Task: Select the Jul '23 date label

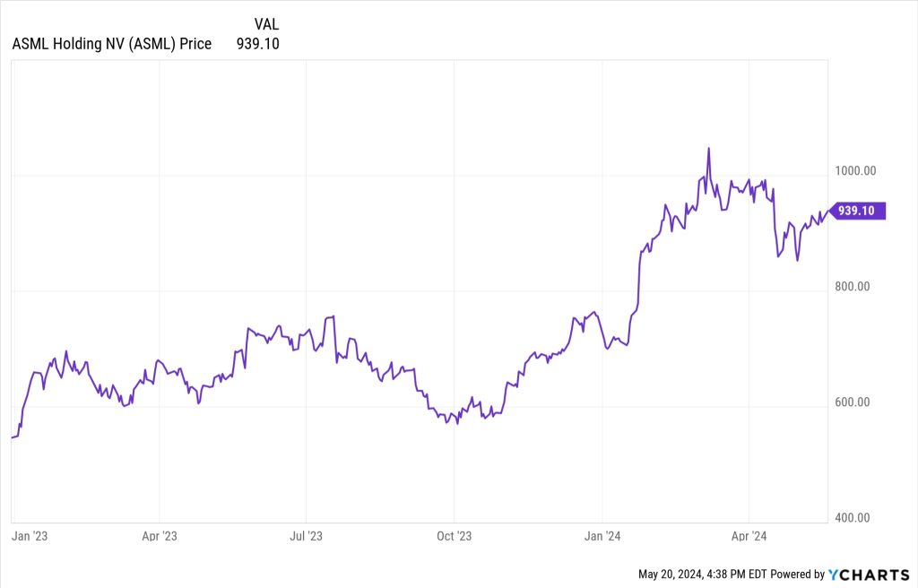Action: [307, 536]
